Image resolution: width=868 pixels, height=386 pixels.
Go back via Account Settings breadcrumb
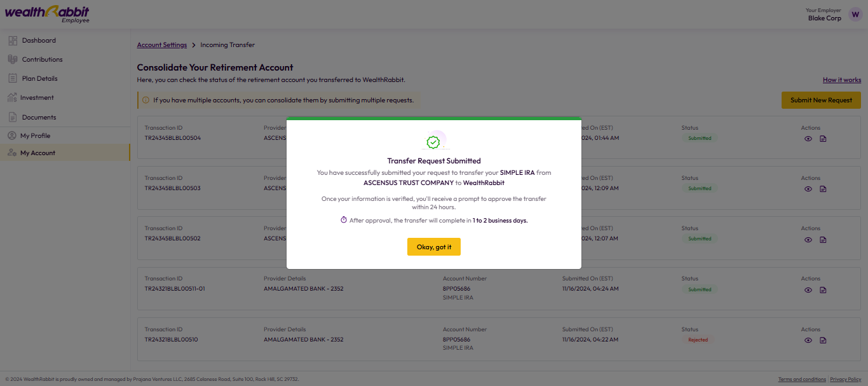point(162,45)
